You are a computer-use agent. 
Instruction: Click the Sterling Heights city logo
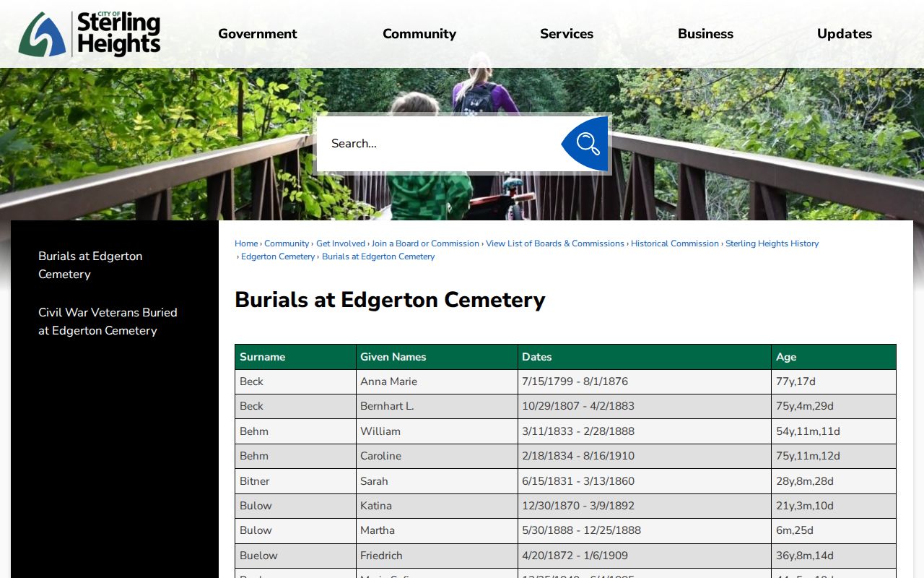click(x=90, y=34)
